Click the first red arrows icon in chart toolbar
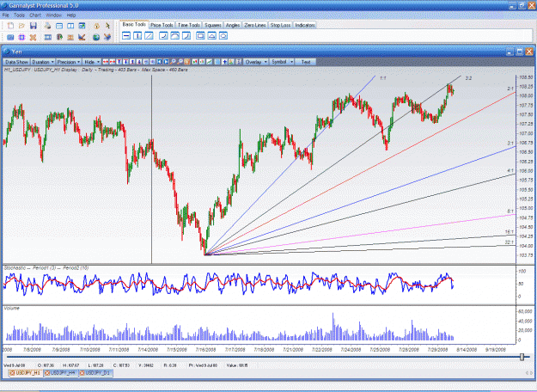Viewport: 537px width, 392px height. (x=106, y=62)
